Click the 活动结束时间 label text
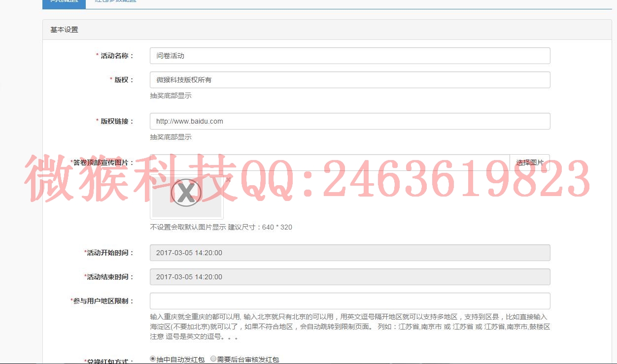Image resolution: width=617 pixels, height=364 pixels. click(109, 277)
